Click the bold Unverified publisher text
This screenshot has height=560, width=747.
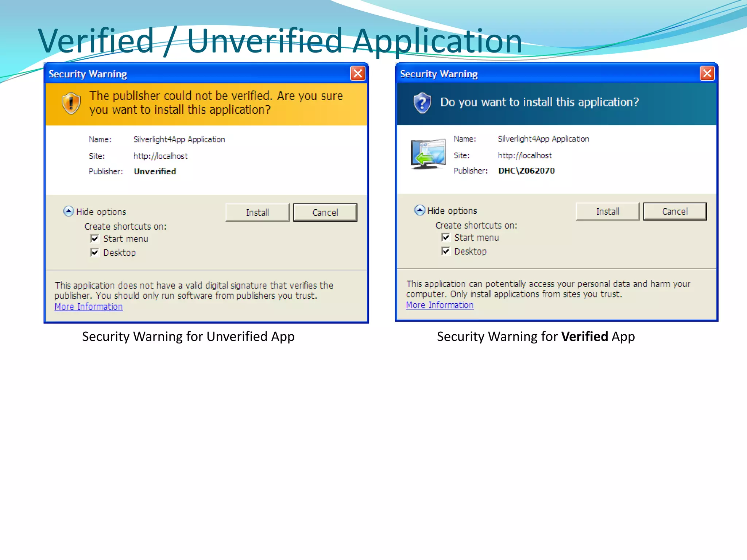click(x=155, y=171)
